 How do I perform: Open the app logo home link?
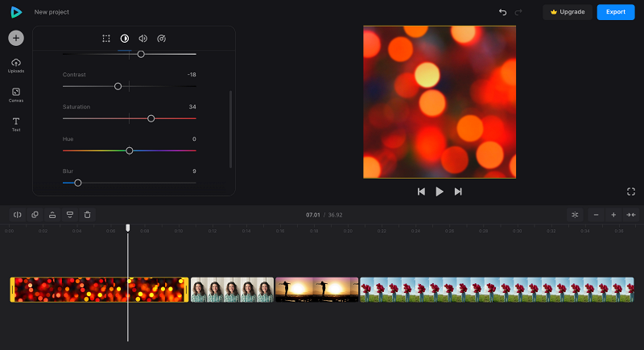[x=16, y=12]
